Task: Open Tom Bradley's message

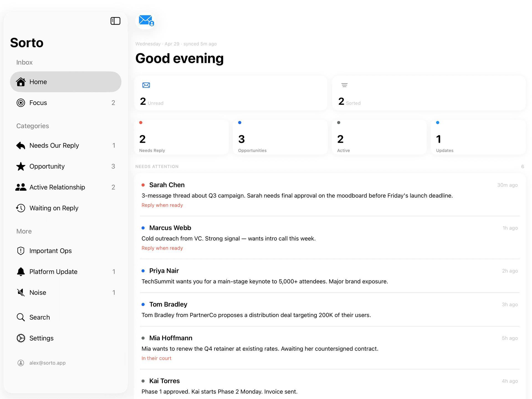Action: click(330, 310)
